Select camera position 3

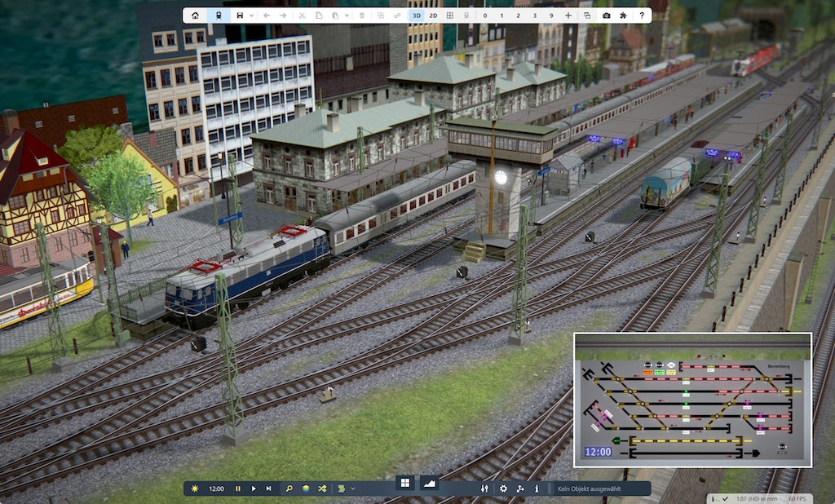(x=533, y=14)
